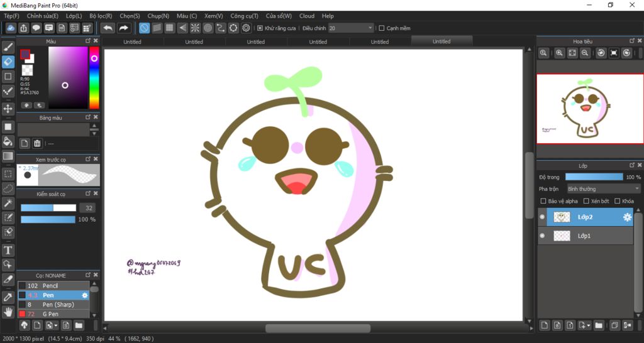Select the Magic Wand tool
The image size is (644, 343).
8,203
